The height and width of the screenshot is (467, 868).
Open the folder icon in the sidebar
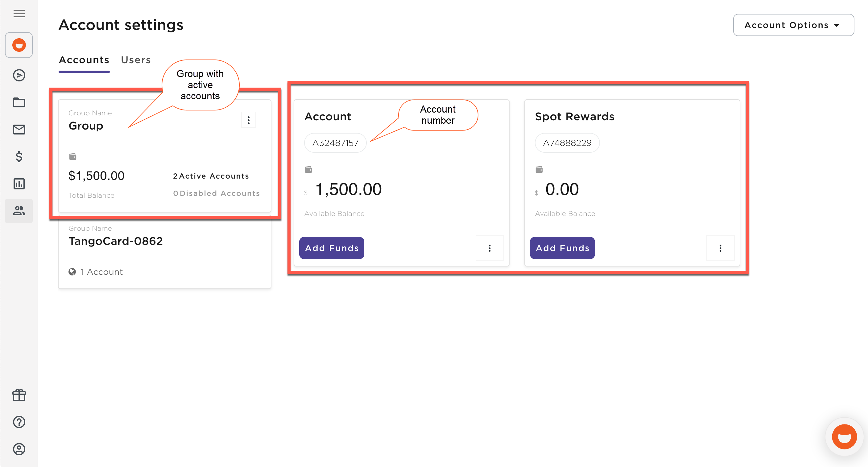[19, 102]
